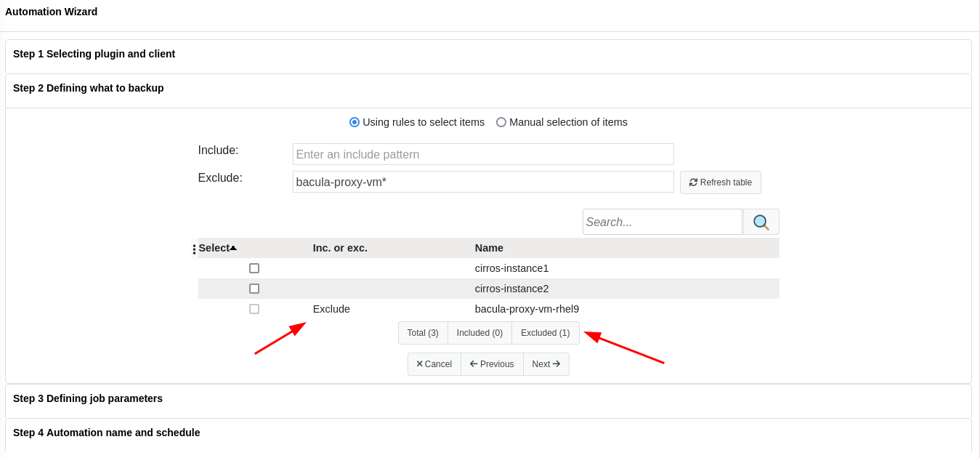This screenshot has width=980, height=458.
Task: Check the cirros-instance2 checkbox
Action: [x=254, y=289]
